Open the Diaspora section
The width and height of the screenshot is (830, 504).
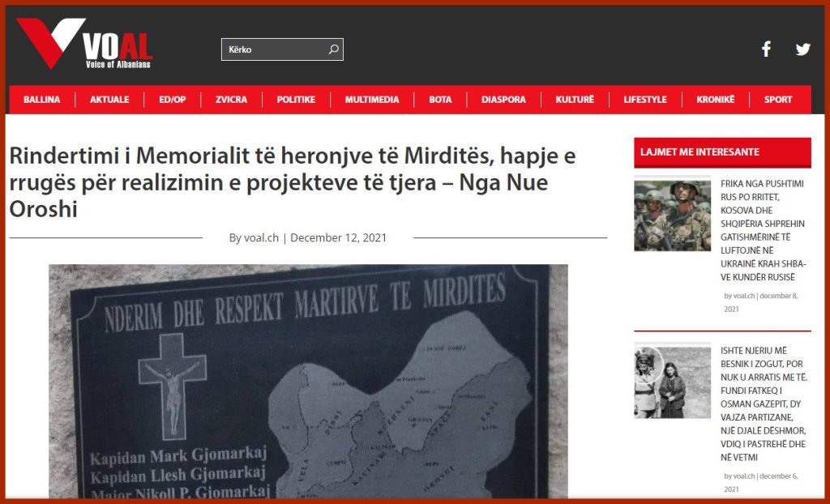click(503, 100)
